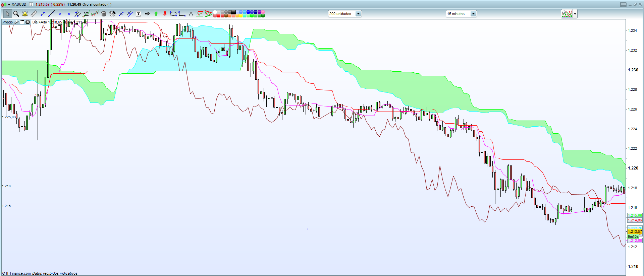Expand the indicators icon dropdown arrow

pyautogui.click(x=575, y=14)
